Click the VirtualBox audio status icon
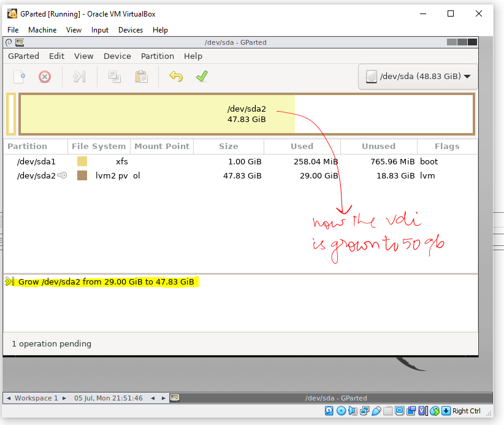 click(x=353, y=411)
